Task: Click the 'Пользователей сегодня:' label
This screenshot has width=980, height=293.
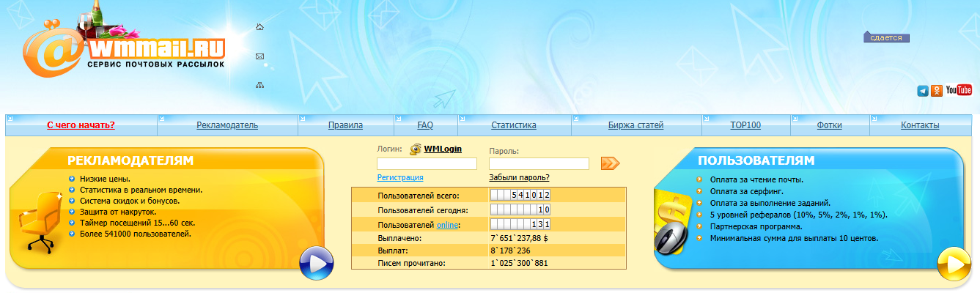Action: (423, 210)
